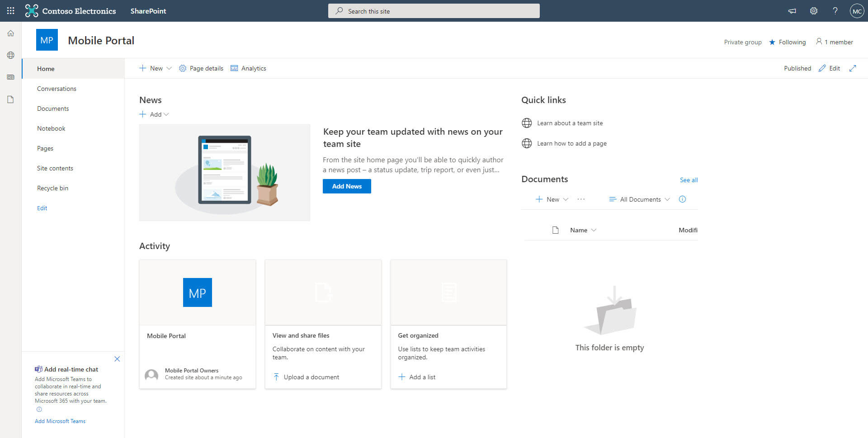
Task: Click the megaphone feedback icon
Action: pyautogui.click(x=792, y=11)
